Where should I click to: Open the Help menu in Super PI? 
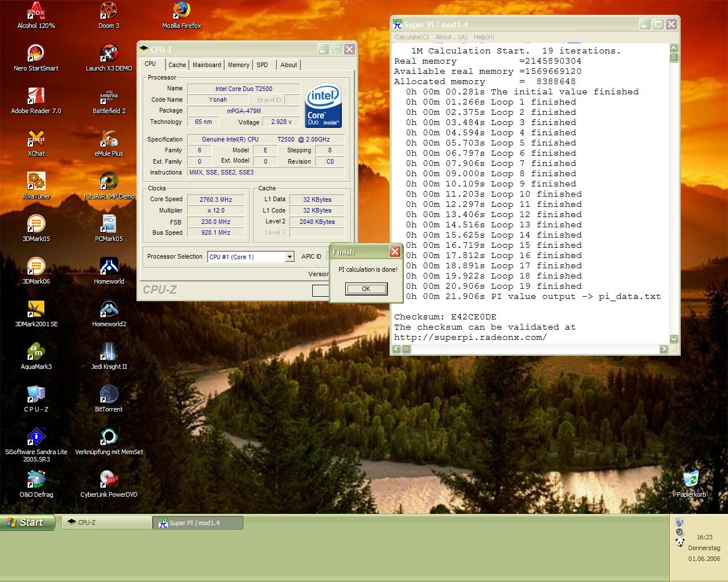484,37
